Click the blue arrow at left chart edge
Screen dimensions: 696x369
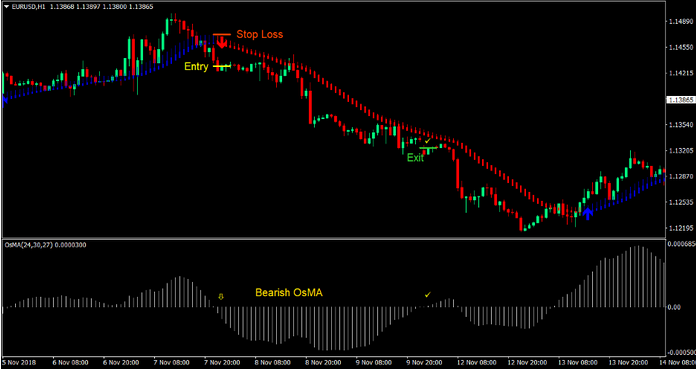point(5,101)
